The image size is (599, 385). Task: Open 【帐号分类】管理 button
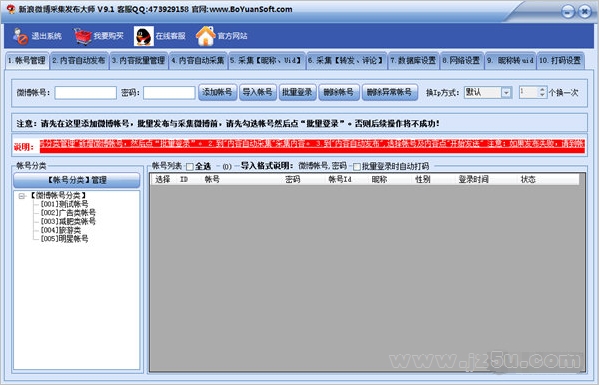pyautogui.click(x=77, y=180)
